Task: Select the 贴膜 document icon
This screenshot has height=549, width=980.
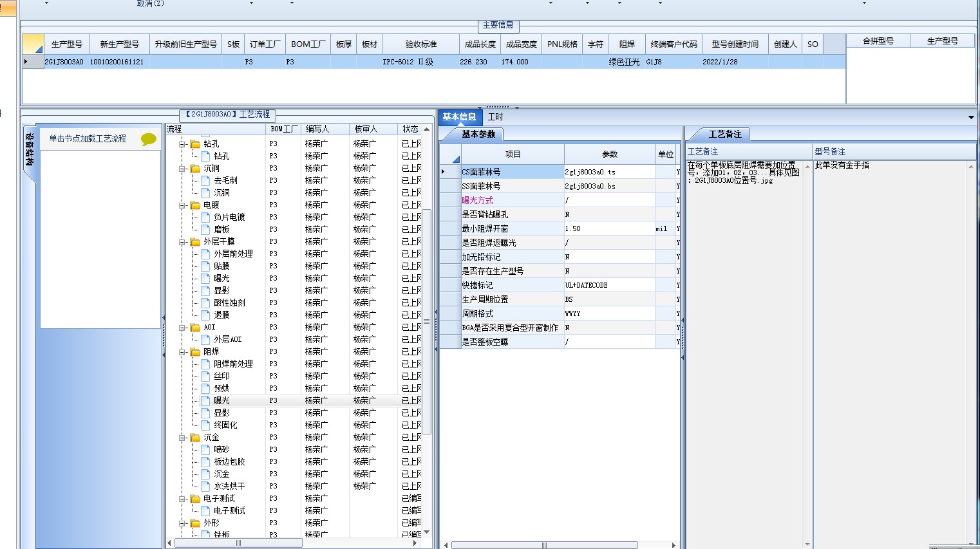Action: tap(205, 266)
